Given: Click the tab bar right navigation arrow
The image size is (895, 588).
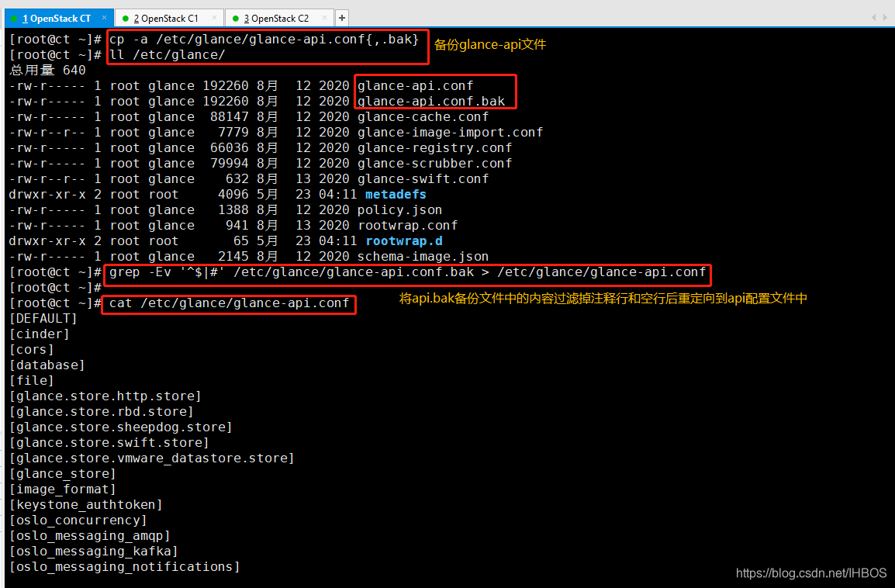Looking at the screenshot, I should click(x=885, y=18).
